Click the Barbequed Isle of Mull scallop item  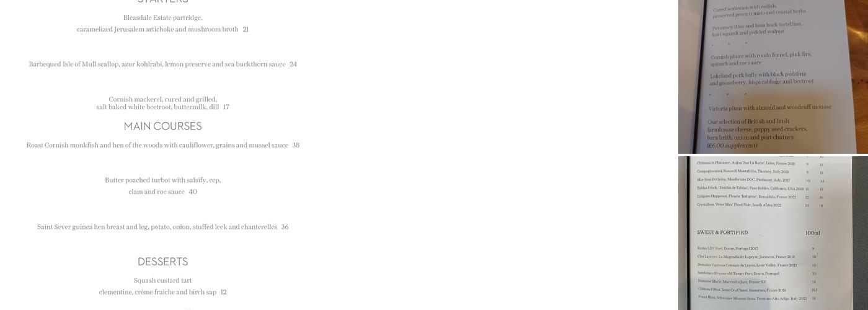[x=163, y=64]
